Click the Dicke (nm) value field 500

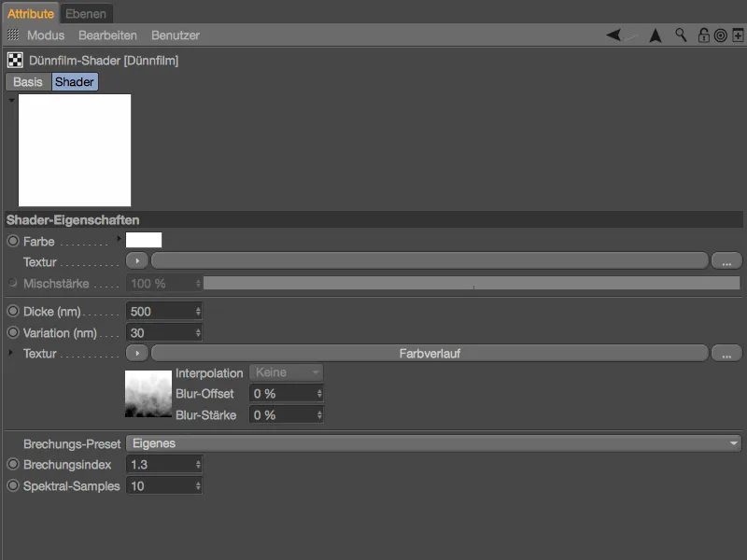pos(164,312)
